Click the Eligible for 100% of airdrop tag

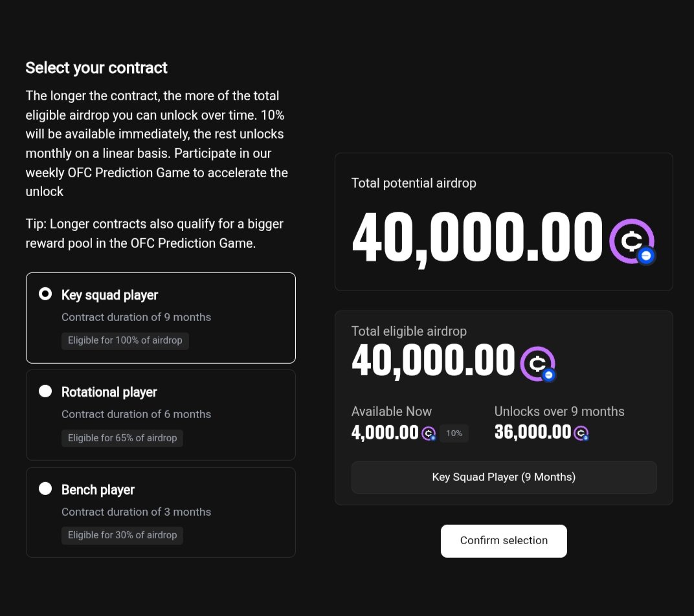[x=125, y=340]
